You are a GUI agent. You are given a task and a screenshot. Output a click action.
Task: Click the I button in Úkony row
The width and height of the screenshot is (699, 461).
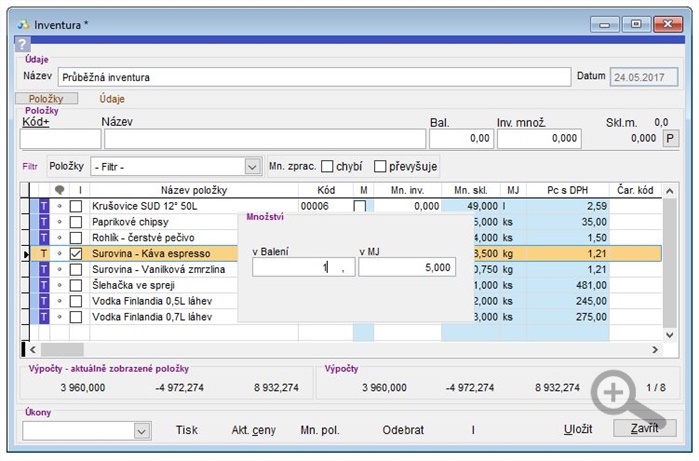(x=473, y=430)
